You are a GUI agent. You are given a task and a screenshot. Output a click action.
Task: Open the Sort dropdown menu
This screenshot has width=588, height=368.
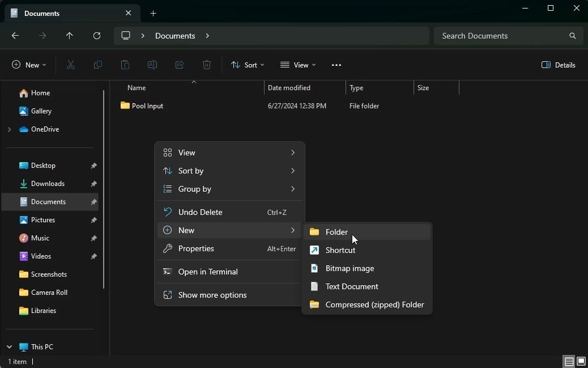(x=248, y=65)
